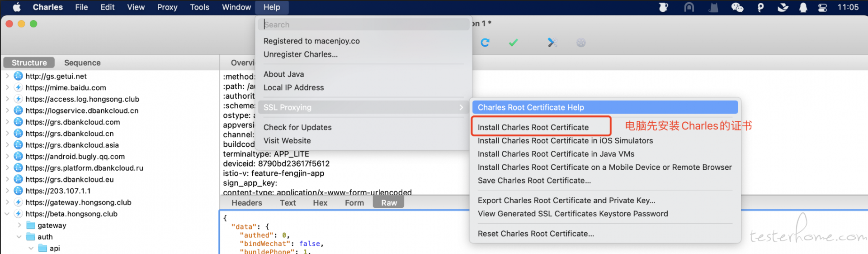
Task: Choose Export Charles Root Certificate and Private Key
Action: point(566,201)
